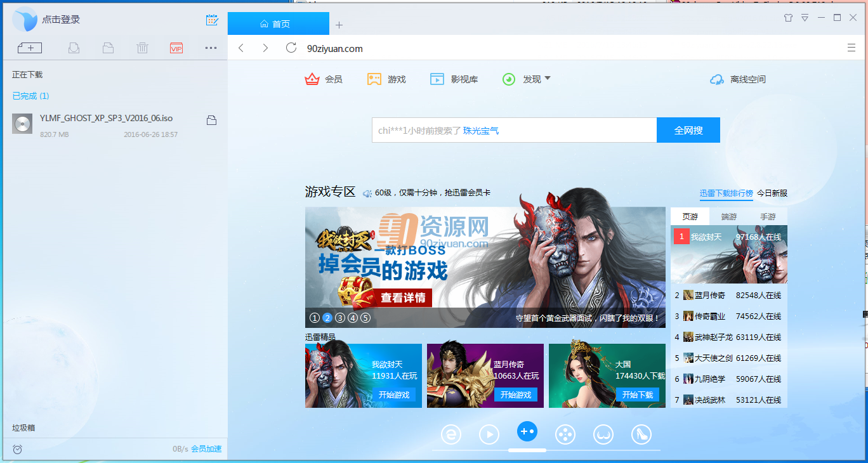This screenshot has height=463, width=868.
Task: Open the main menu triangle icon in title bar
Action: coord(805,18)
